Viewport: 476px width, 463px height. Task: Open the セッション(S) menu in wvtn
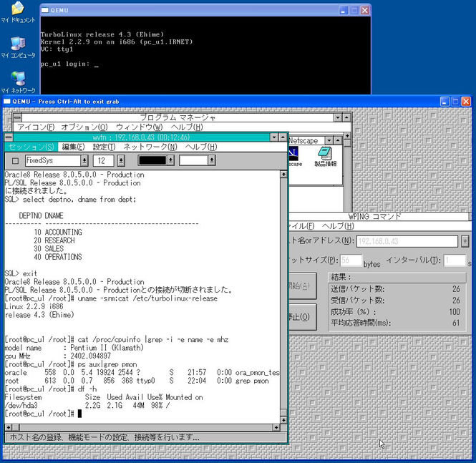(31, 147)
